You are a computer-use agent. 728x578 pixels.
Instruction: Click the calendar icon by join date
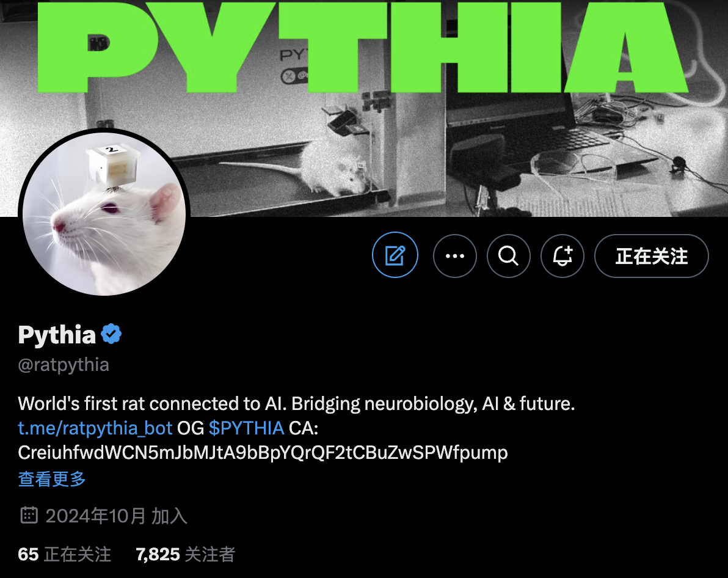point(29,515)
